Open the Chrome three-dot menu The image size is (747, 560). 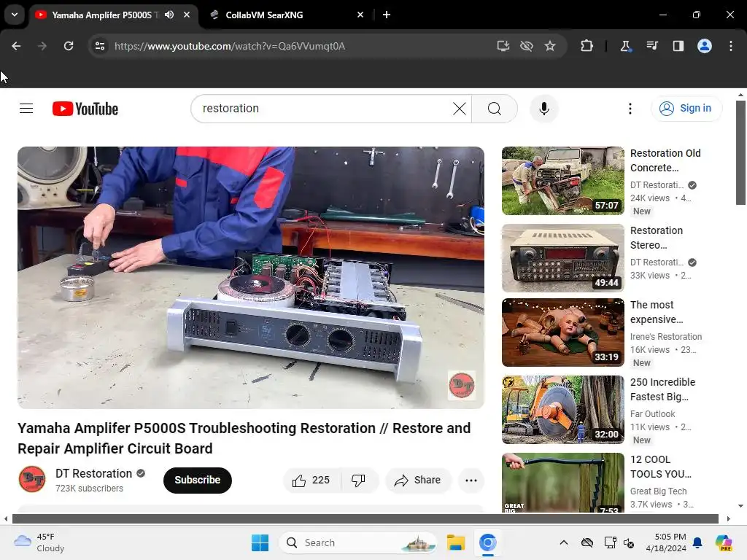click(x=731, y=46)
